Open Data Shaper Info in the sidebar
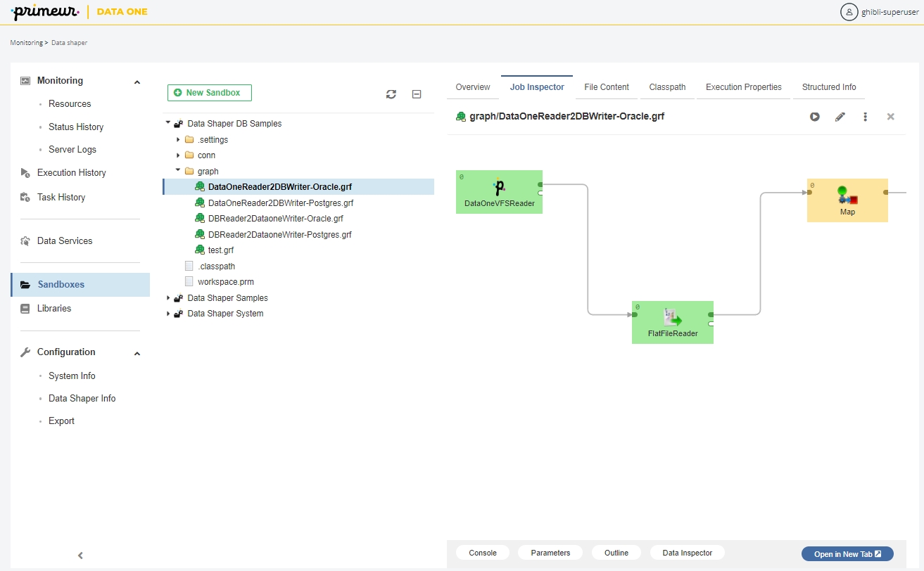The width and height of the screenshot is (924, 571). coord(82,399)
